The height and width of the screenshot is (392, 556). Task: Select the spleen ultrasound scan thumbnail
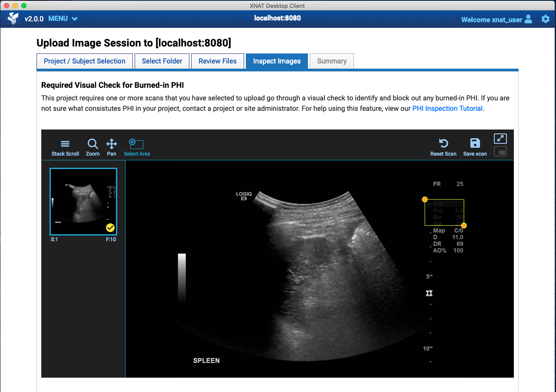click(x=83, y=200)
